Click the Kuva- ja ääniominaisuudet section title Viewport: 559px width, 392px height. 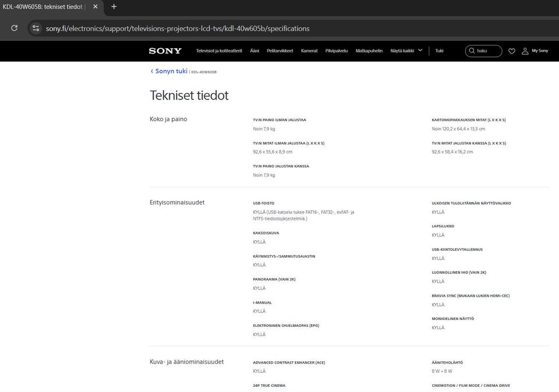(x=187, y=362)
